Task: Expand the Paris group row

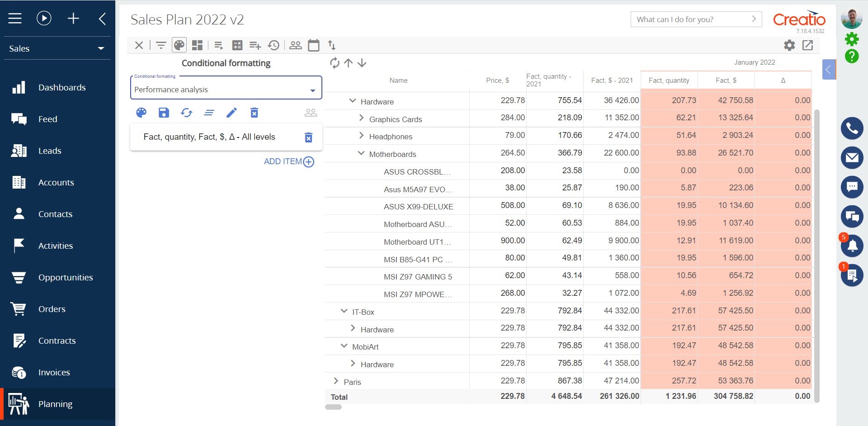Action: coord(335,380)
